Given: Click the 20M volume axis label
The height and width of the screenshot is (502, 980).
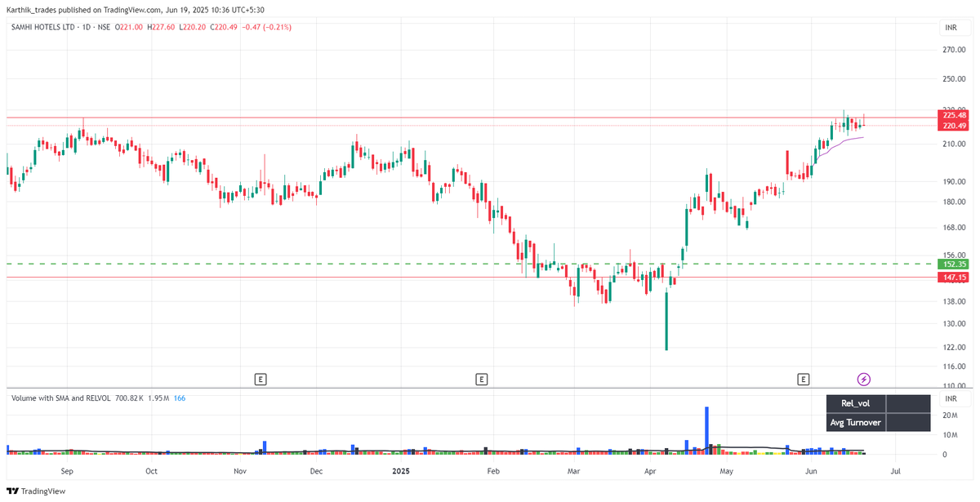Looking at the screenshot, I should pos(949,415).
